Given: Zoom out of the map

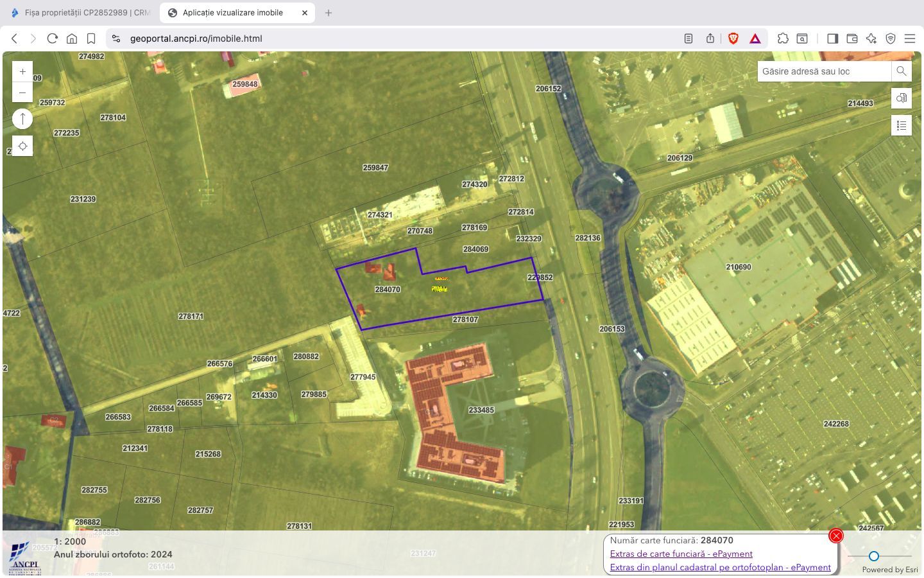Looking at the screenshot, I should [22, 92].
